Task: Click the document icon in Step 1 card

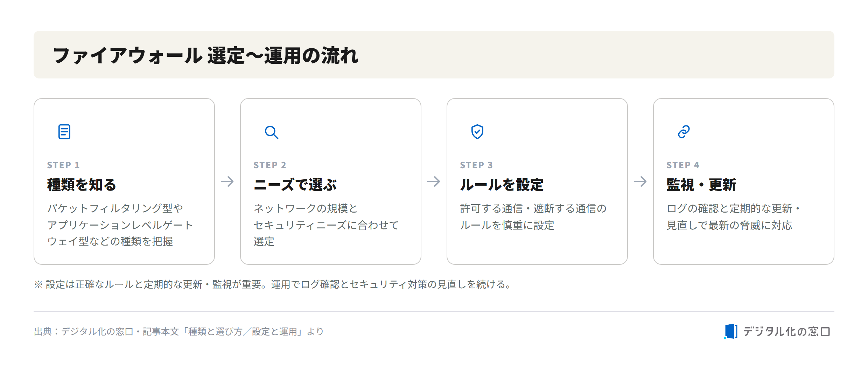Action: (x=64, y=132)
